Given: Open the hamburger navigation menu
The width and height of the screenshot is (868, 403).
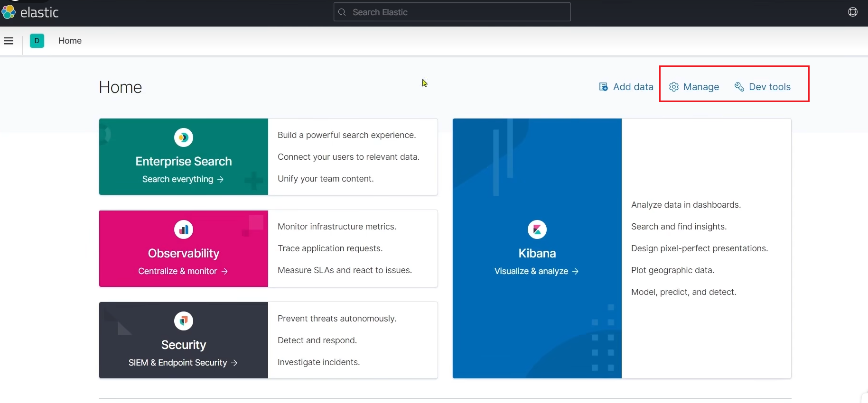Looking at the screenshot, I should pos(9,41).
